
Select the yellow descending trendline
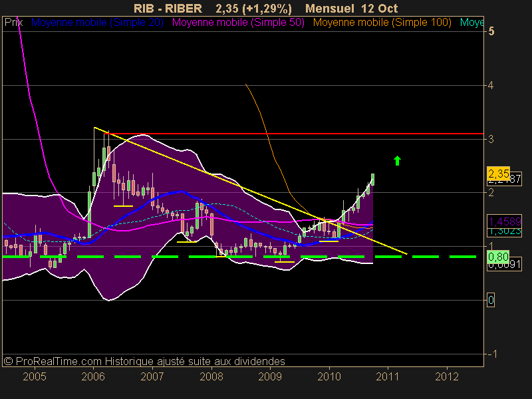click(251, 190)
